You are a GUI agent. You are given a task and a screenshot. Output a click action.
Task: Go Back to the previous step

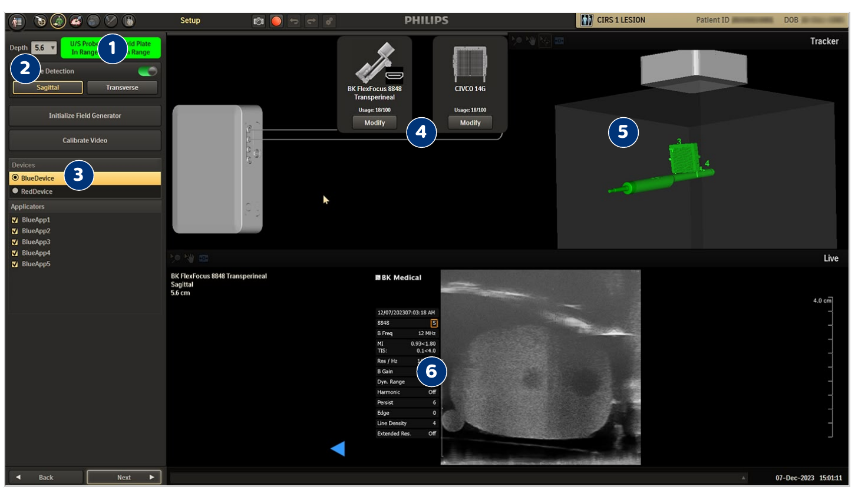pyautogui.click(x=46, y=477)
